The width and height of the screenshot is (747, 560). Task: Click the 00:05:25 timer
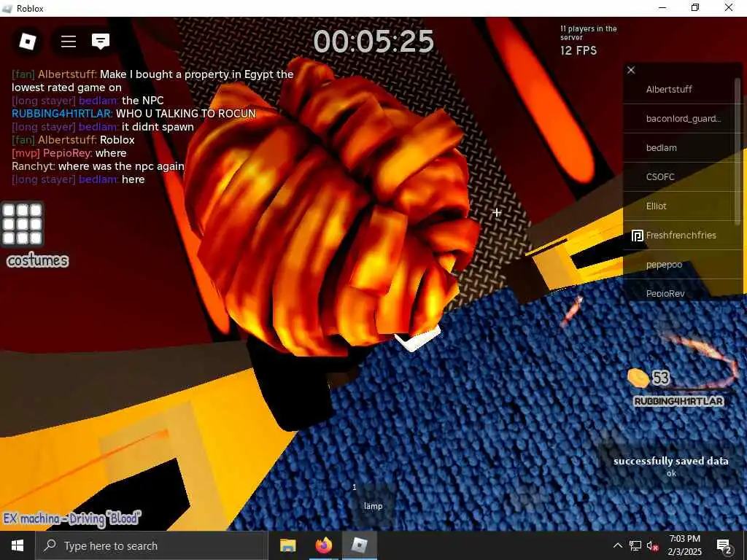point(373,42)
